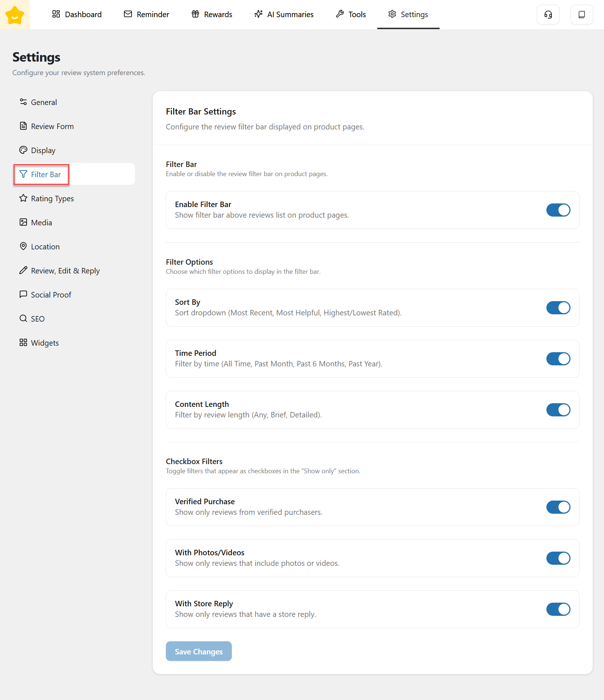Open support via the headset icon

click(548, 15)
